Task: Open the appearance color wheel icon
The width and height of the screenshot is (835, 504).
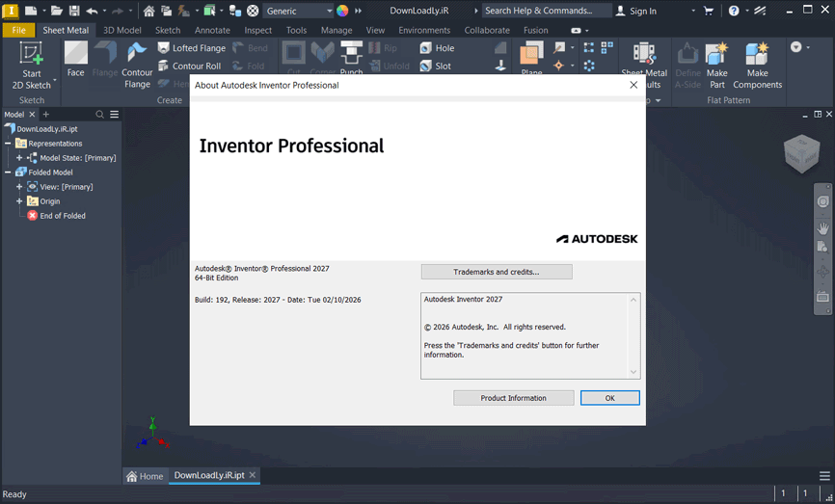Action: (x=342, y=11)
